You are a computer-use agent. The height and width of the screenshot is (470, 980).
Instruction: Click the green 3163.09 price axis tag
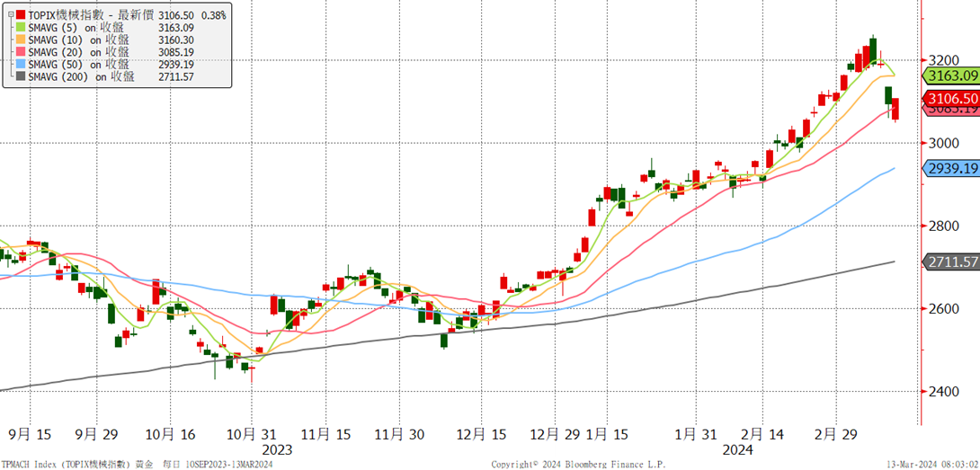(x=951, y=76)
